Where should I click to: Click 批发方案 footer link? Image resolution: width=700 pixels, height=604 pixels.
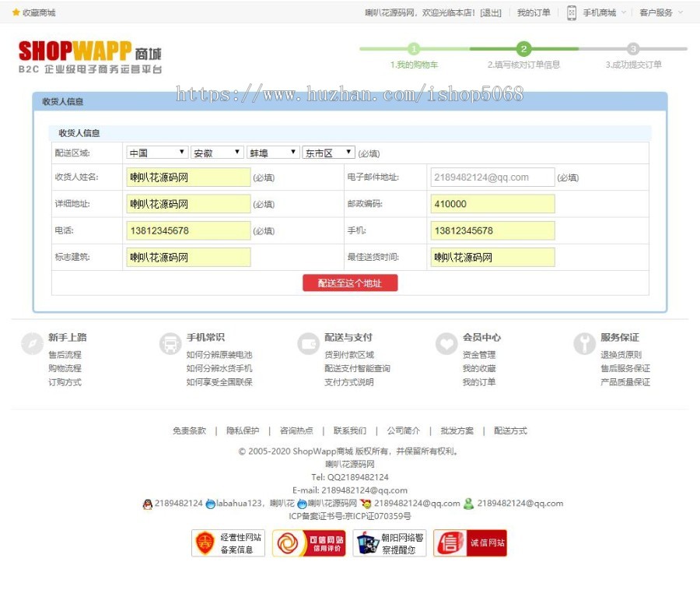point(457,430)
